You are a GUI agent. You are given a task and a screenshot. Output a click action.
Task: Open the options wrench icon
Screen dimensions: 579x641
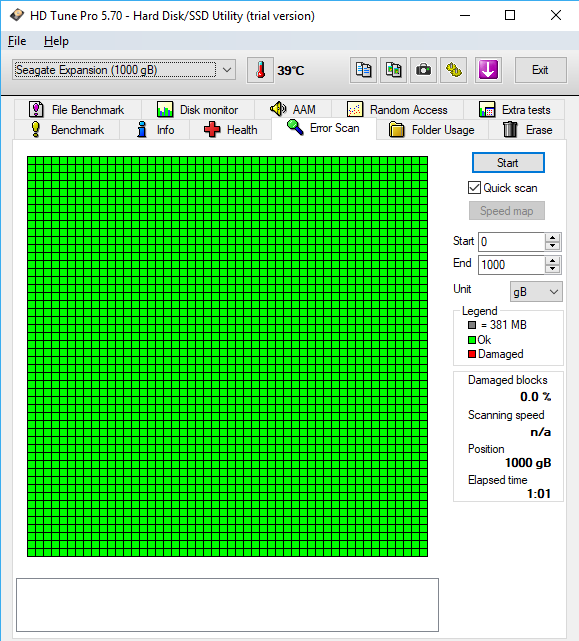click(x=453, y=70)
